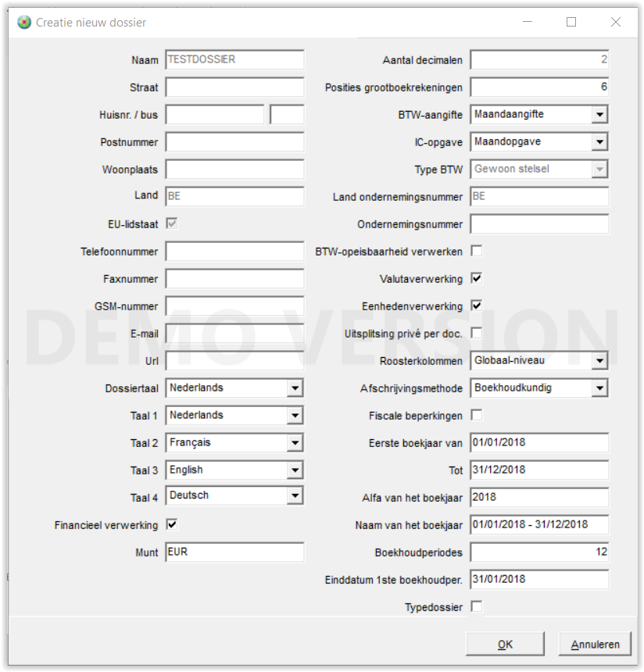Maximize the Creatie nieuw dossier window
This screenshot has height=672, width=644.
click(571, 23)
